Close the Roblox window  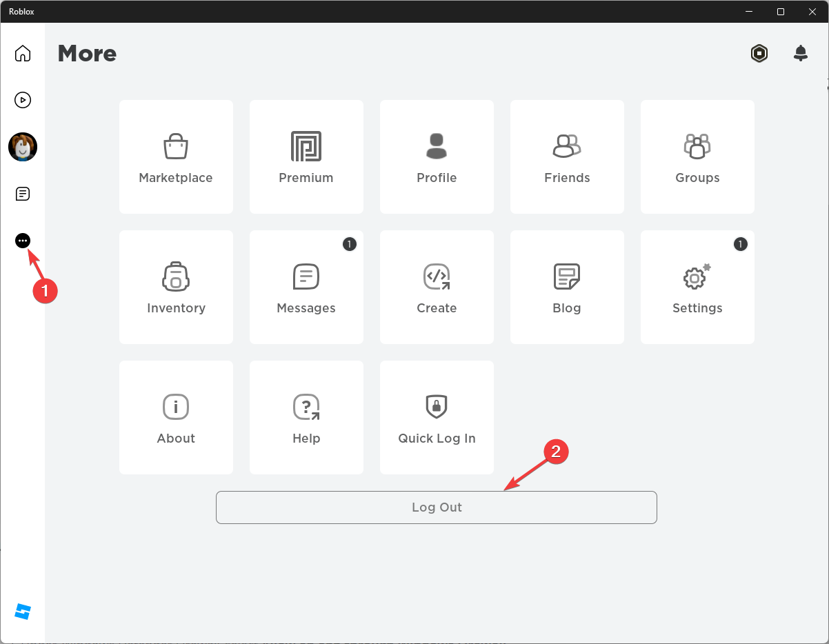812,11
